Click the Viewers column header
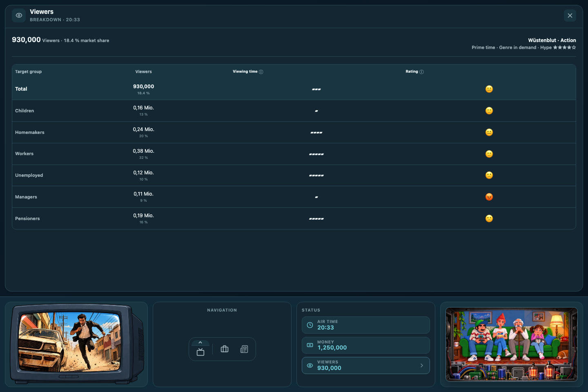 (144, 72)
